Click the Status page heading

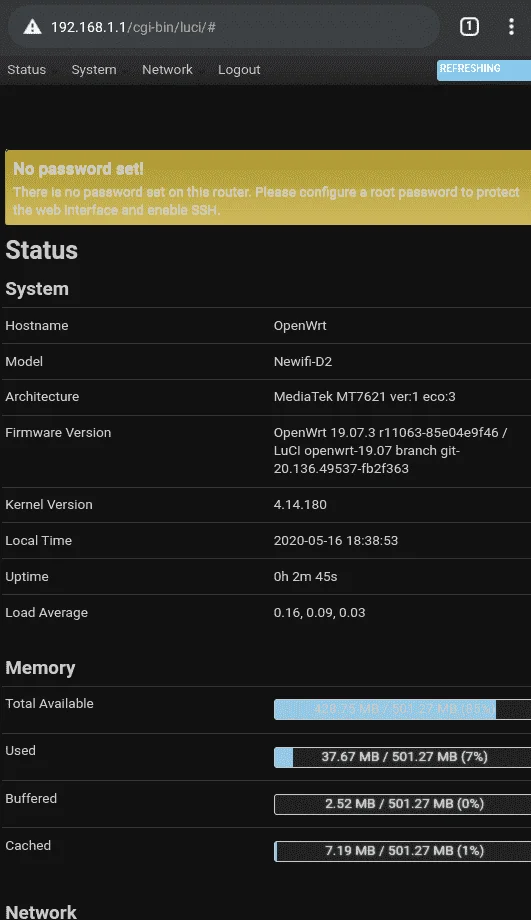(x=42, y=251)
